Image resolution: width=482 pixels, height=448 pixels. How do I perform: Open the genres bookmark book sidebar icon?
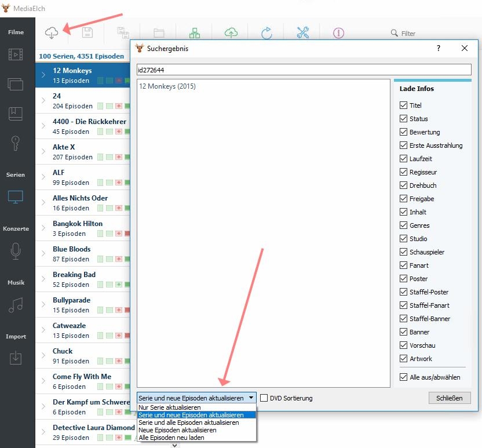(16, 114)
